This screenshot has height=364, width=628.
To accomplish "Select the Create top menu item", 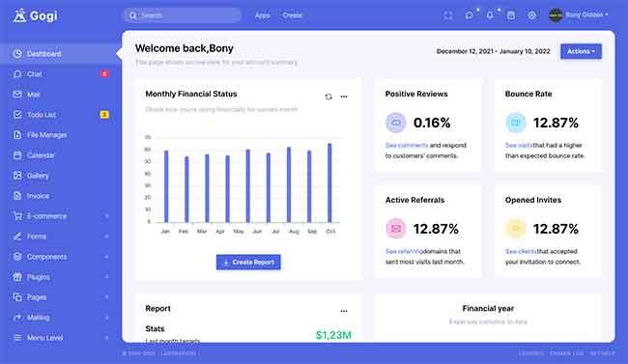I will 292,15.
